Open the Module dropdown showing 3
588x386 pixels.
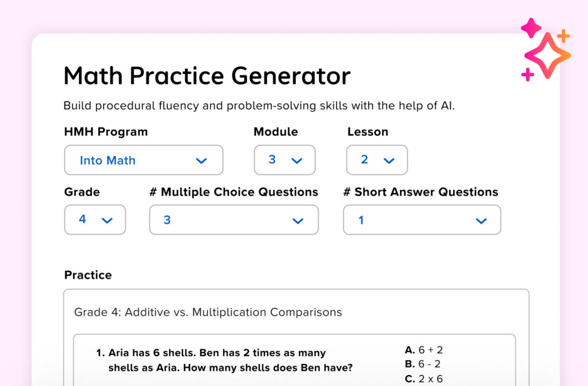point(284,159)
